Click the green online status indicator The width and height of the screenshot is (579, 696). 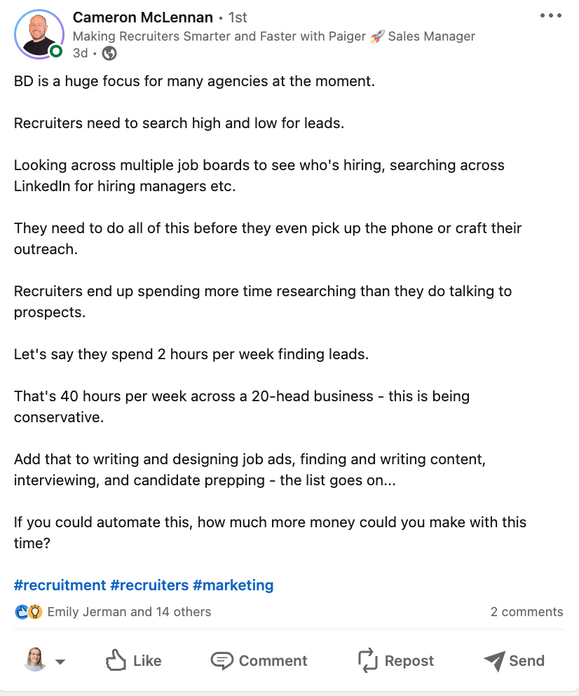pyautogui.click(x=56, y=51)
